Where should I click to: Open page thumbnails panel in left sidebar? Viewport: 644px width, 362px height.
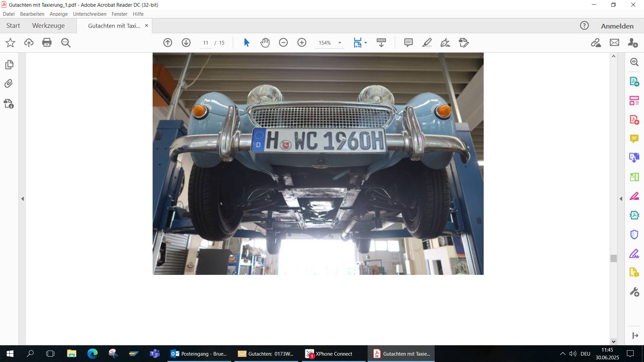pos(9,64)
